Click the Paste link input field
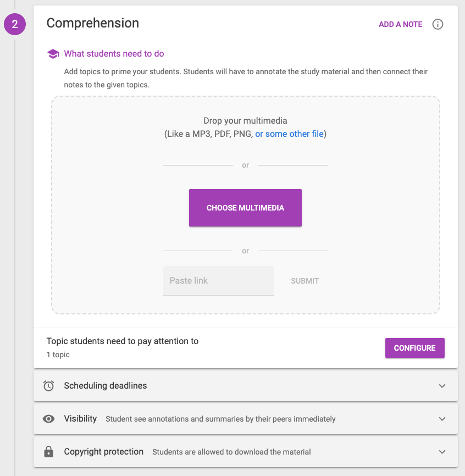This screenshot has height=476, width=465. point(219,281)
